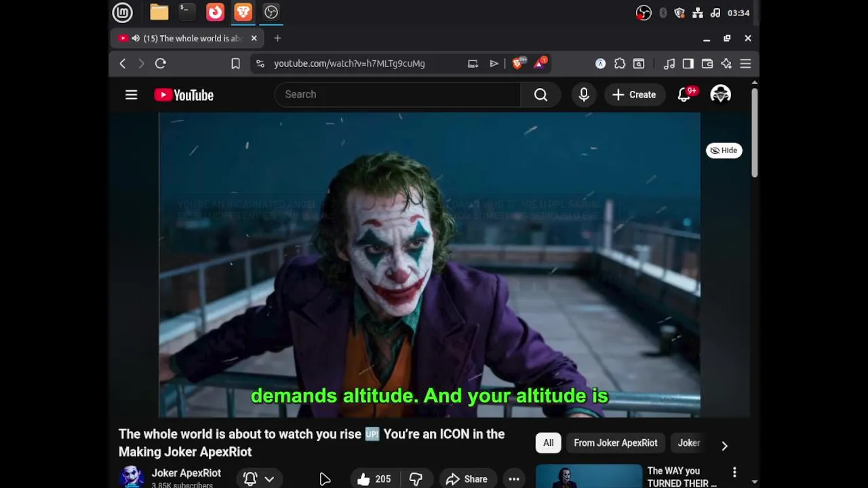868x488 pixels.
Task: Open more actions three dots under video
Action: coord(514,479)
